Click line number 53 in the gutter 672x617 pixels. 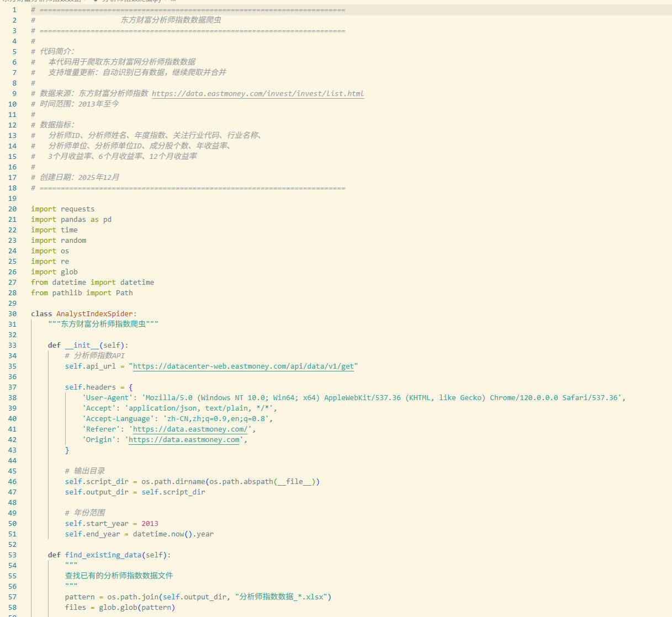tap(12, 555)
